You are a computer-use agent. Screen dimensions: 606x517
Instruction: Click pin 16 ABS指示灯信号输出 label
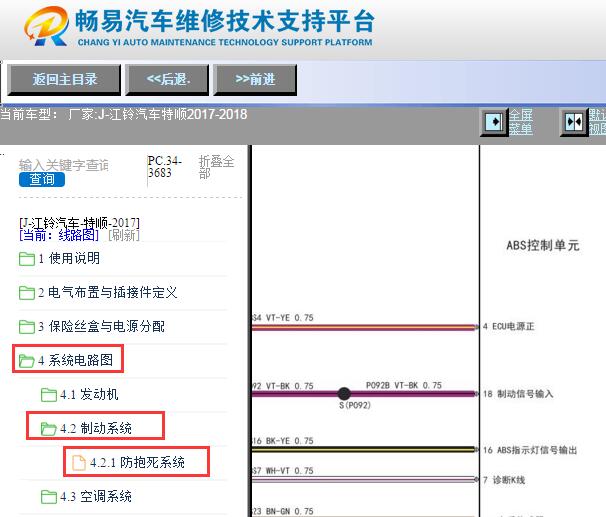tap(530, 450)
